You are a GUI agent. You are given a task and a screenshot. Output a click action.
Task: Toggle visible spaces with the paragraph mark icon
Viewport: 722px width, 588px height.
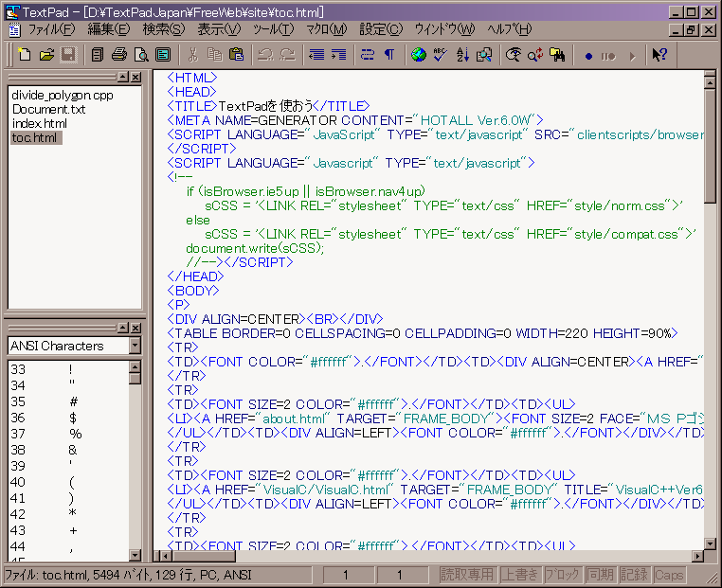pos(389,55)
